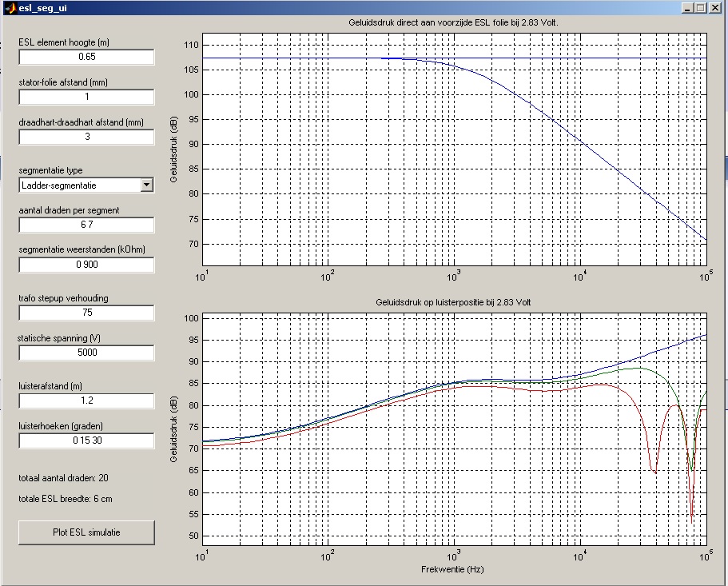Close the esl_seg_ui window

coord(714,8)
